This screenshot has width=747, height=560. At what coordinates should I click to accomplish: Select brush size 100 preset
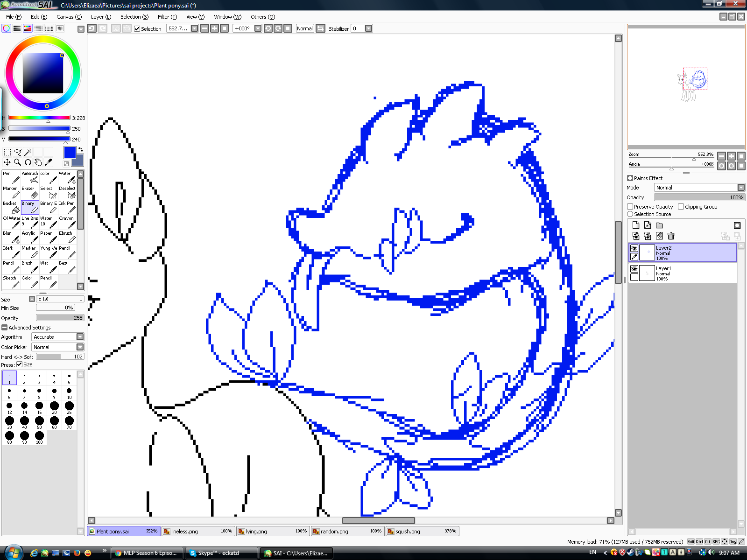click(x=39, y=437)
